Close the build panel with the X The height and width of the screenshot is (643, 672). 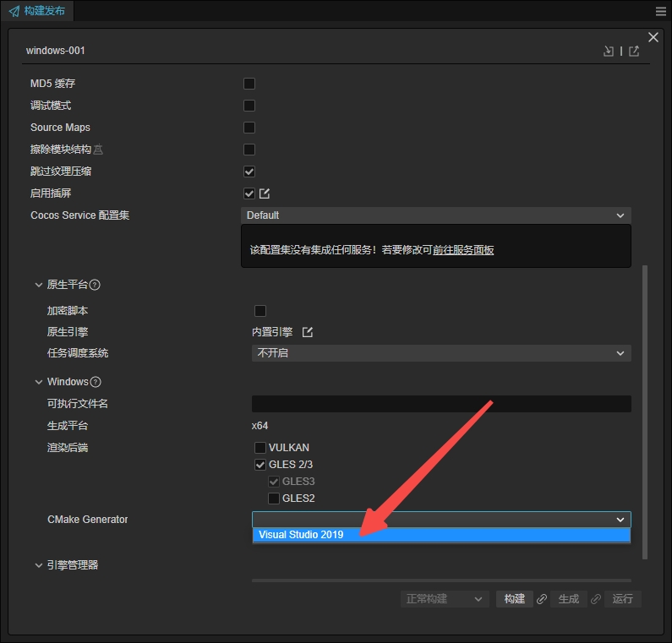tap(653, 37)
